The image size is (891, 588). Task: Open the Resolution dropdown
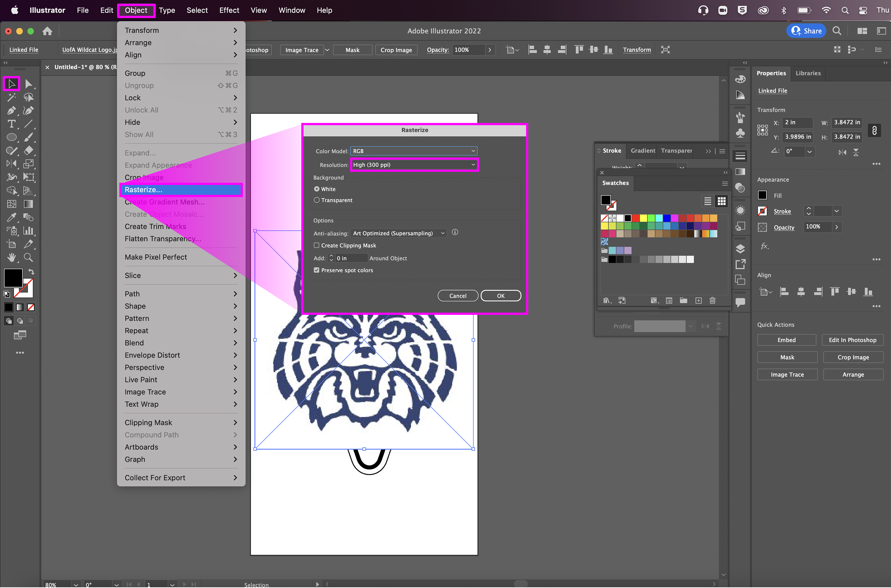tap(414, 165)
